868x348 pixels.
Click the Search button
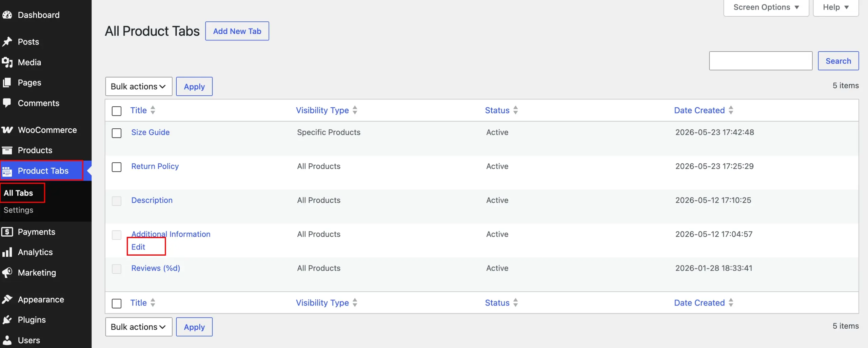point(838,61)
